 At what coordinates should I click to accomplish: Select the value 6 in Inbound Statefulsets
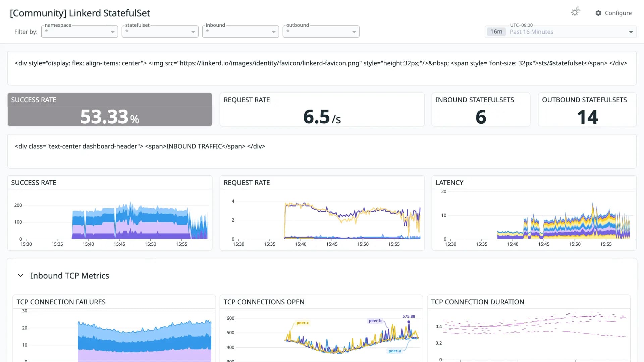tap(481, 117)
